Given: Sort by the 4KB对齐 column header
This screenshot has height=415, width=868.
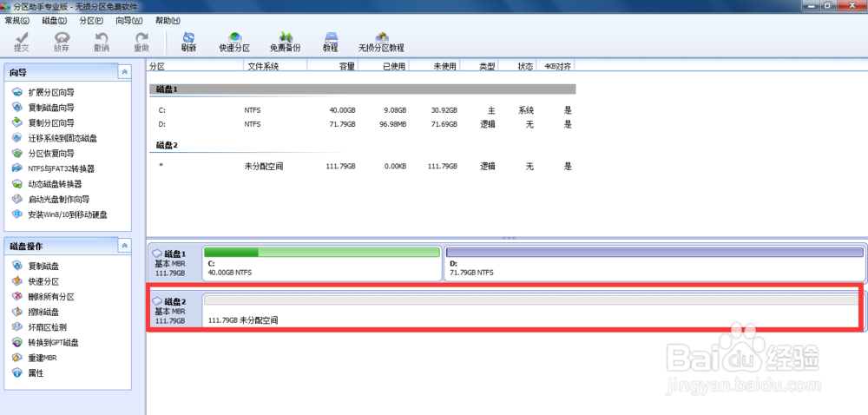Looking at the screenshot, I should (x=556, y=66).
